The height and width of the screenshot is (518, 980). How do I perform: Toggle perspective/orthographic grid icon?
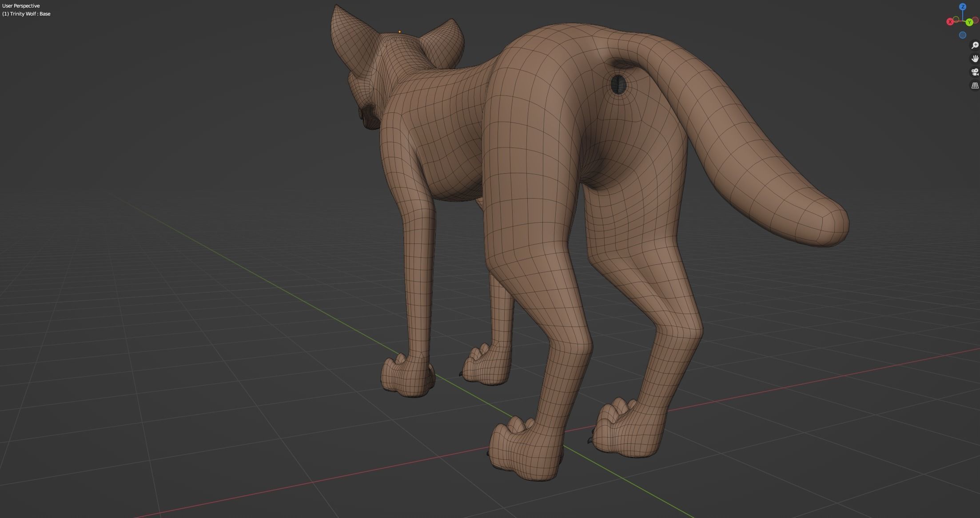click(x=975, y=85)
